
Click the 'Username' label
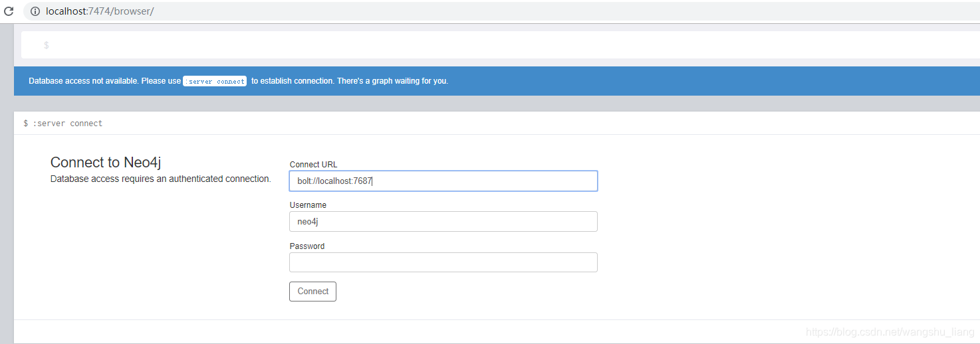[x=308, y=205]
